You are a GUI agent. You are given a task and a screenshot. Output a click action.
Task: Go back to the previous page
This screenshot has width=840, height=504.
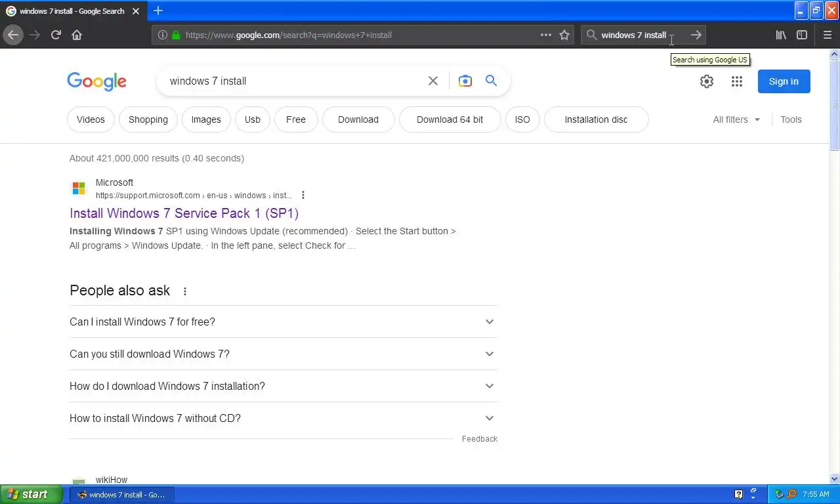pyautogui.click(x=13, y=35)
